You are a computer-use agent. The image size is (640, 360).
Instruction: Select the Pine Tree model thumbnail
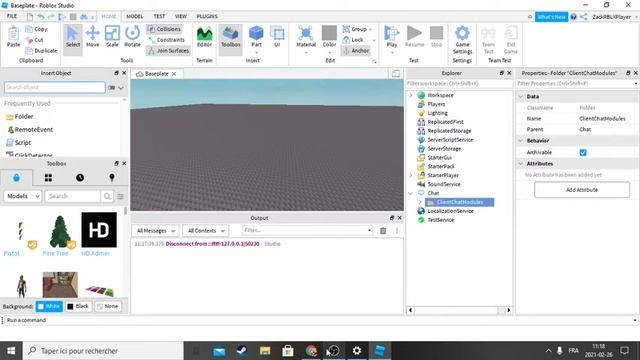click(60, 231)
